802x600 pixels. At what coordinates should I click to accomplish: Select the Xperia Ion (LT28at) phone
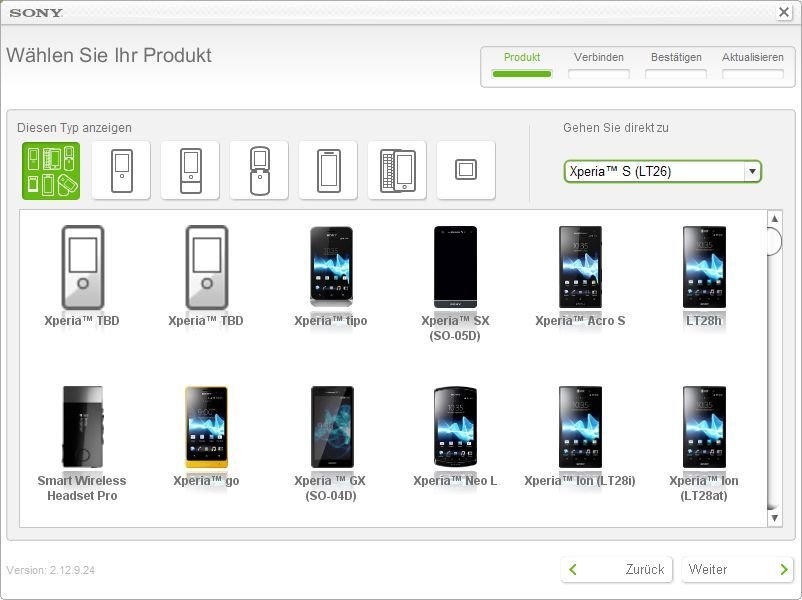(x=704, y=444)
